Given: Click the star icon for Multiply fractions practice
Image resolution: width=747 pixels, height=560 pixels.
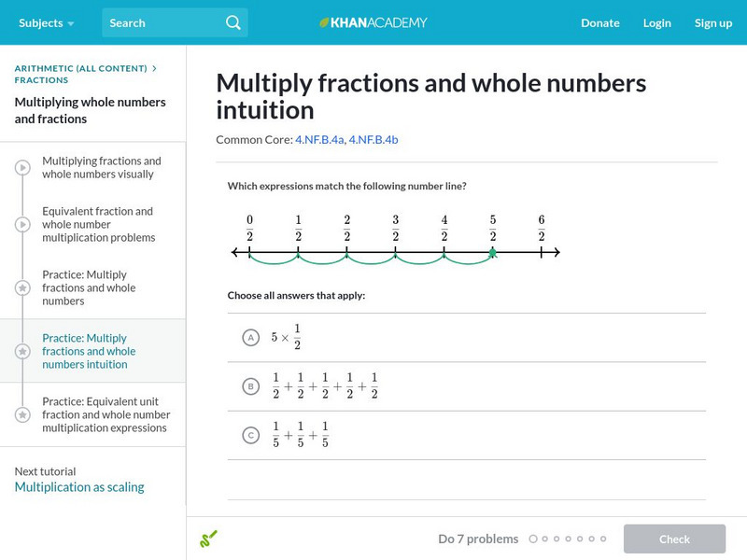Looking at the screenshot, I should 22,288.
